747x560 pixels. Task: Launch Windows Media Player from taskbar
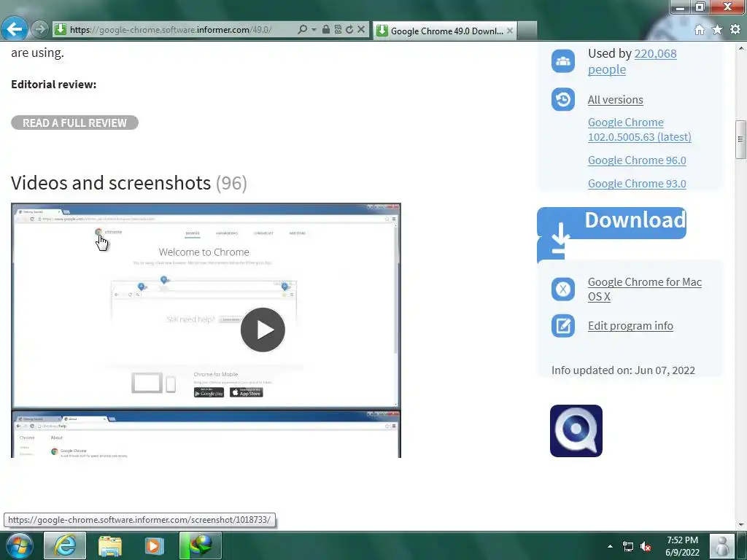(x=154, y=545)
